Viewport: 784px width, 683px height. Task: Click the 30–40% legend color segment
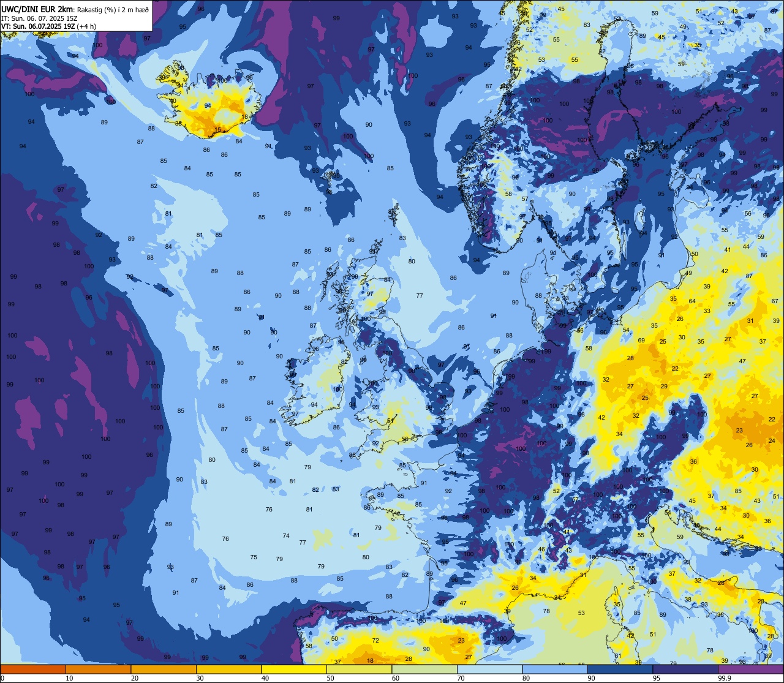tap(228, 669)
